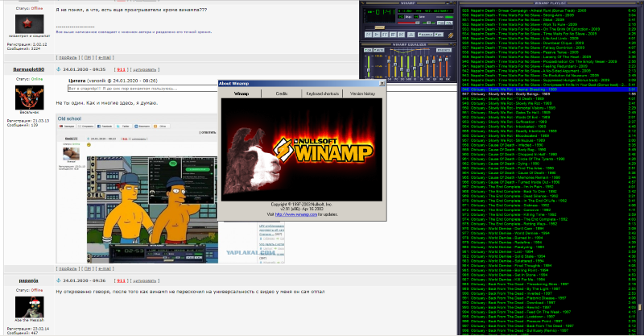This screenshot has height=336, width=644.
Task: Click Facebook share button in embedded image
Action: pos(105,127)
